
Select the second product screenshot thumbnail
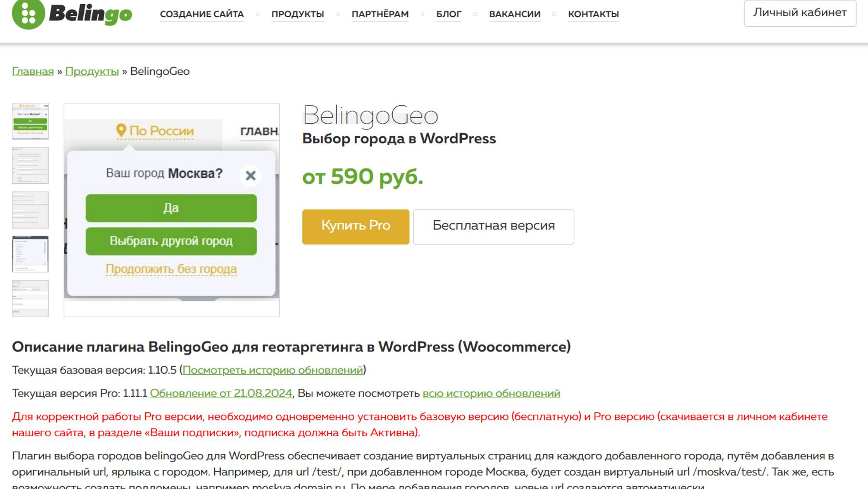[30, 165]
